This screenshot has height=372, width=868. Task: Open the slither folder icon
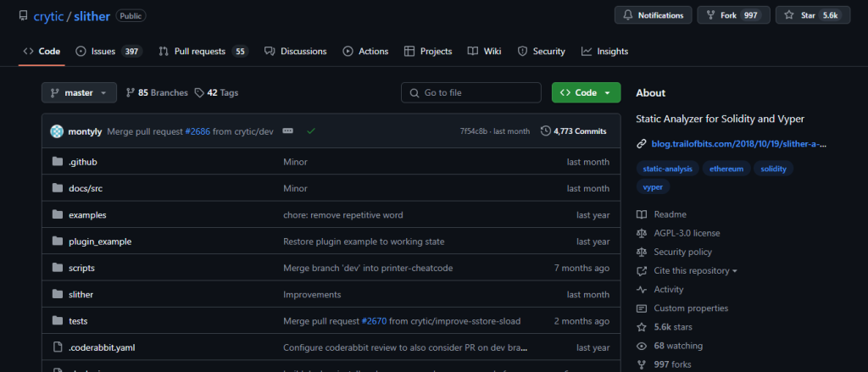click(57, 295)
